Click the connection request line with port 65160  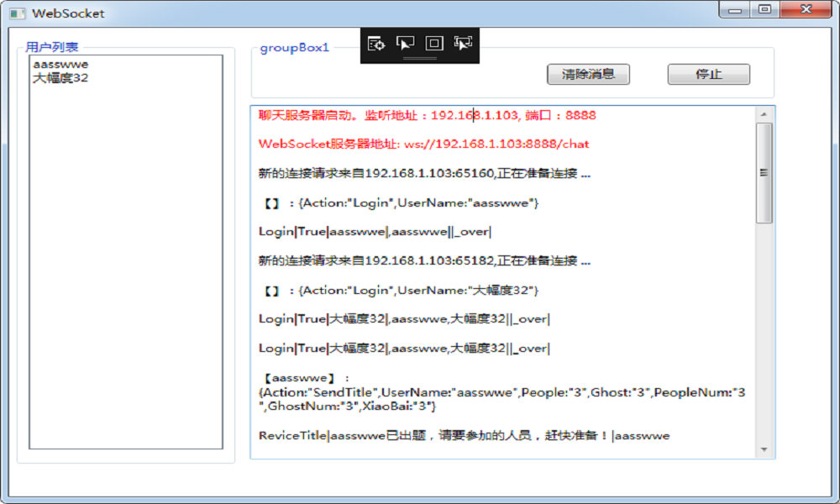[424, 174]
